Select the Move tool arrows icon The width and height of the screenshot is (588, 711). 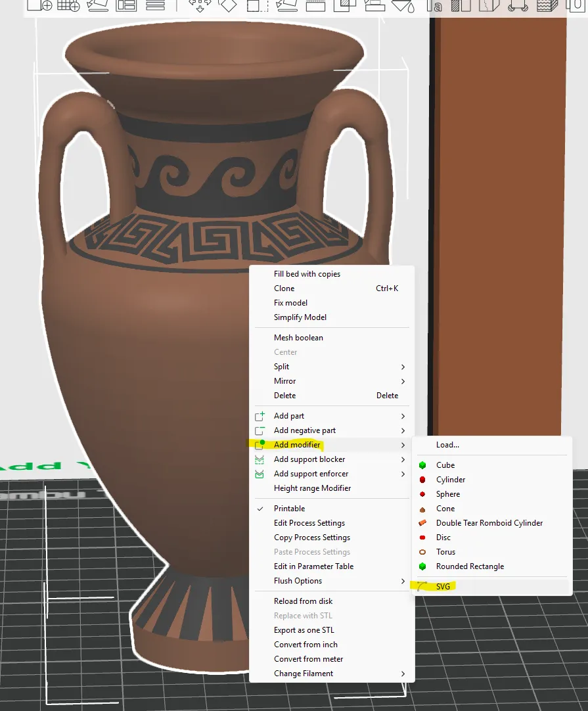(x=200, y=5)
